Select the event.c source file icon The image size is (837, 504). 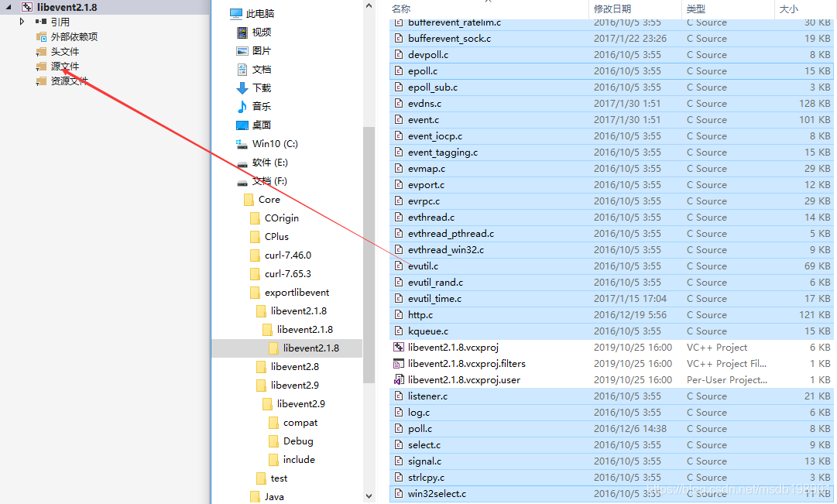(398, 119)
